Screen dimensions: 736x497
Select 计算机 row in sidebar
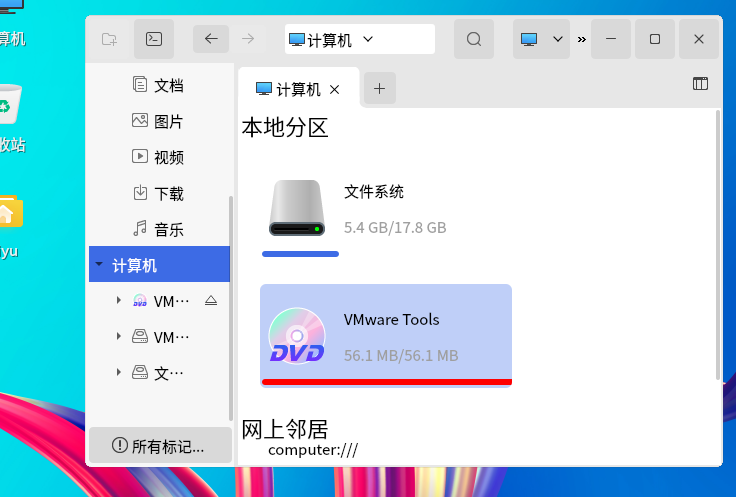click(x=160, y=264)
